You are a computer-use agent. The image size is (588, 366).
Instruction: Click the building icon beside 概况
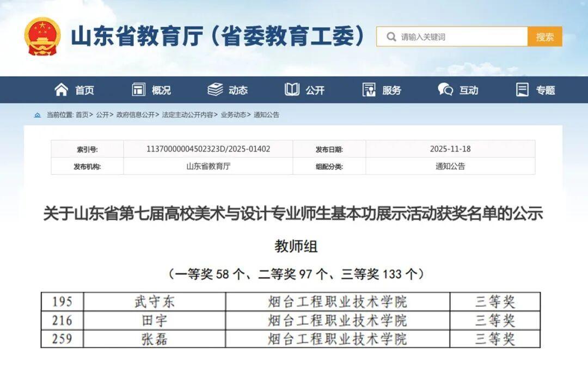139,90
